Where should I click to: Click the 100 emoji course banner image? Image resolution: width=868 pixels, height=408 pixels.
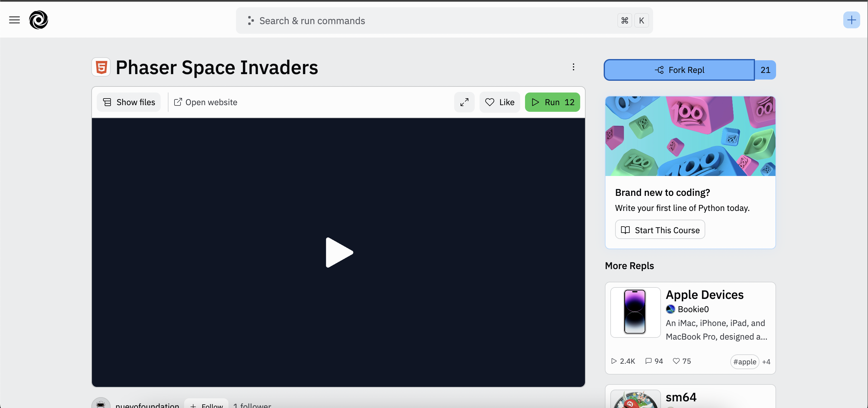[690, 136]
